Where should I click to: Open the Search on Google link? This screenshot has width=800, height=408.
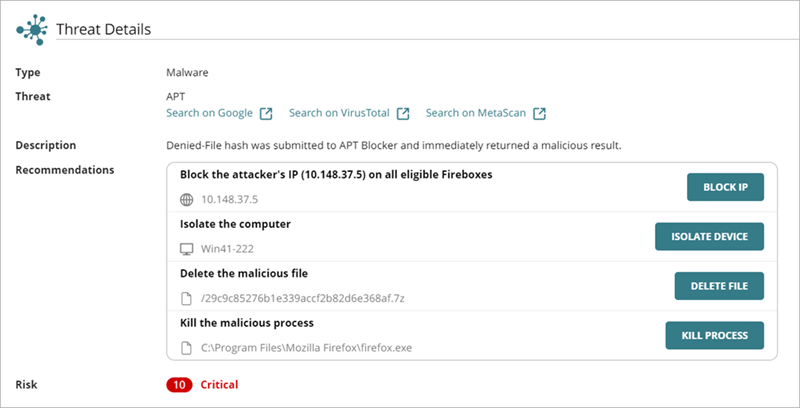pyautogui.click(x=210, y=113)
